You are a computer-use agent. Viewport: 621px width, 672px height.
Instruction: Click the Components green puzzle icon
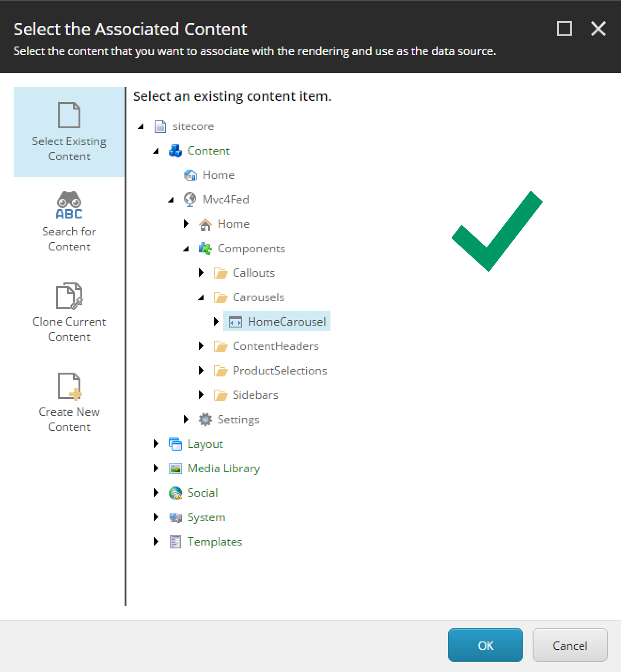click(205, 248)
